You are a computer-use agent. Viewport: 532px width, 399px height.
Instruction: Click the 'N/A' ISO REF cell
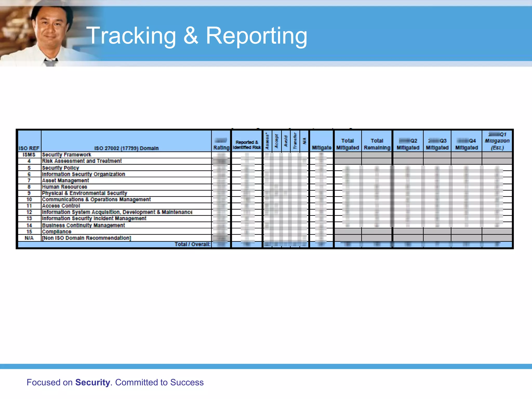pyautogui.click(x=29, y=238)
